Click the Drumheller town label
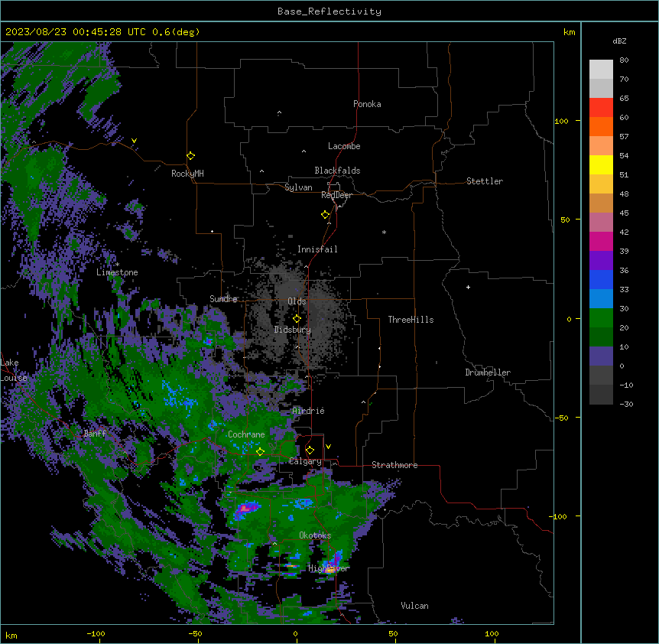Image resolution: width=659 pixels, height=644 pixels. pos(488,372)
